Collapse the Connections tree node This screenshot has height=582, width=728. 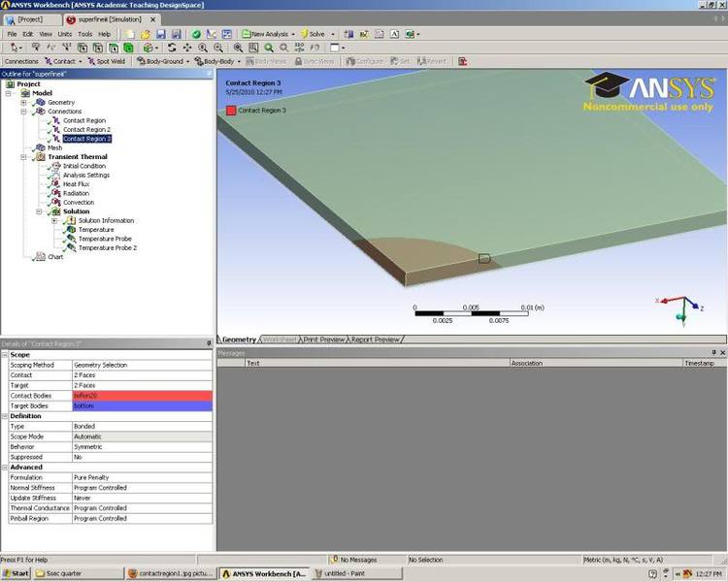point(23,112)
